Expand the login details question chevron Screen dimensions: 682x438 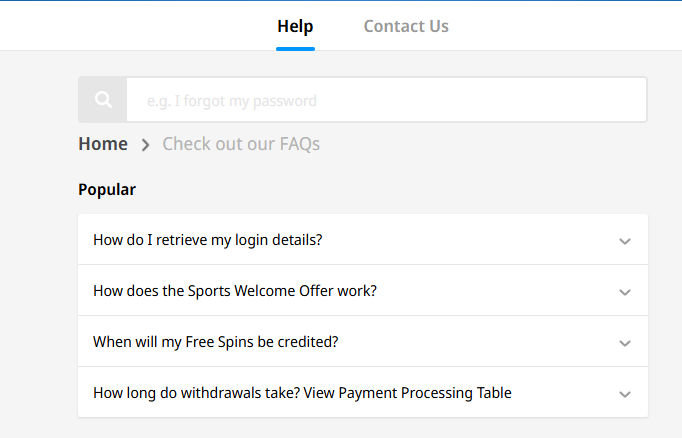pos(625,241)
